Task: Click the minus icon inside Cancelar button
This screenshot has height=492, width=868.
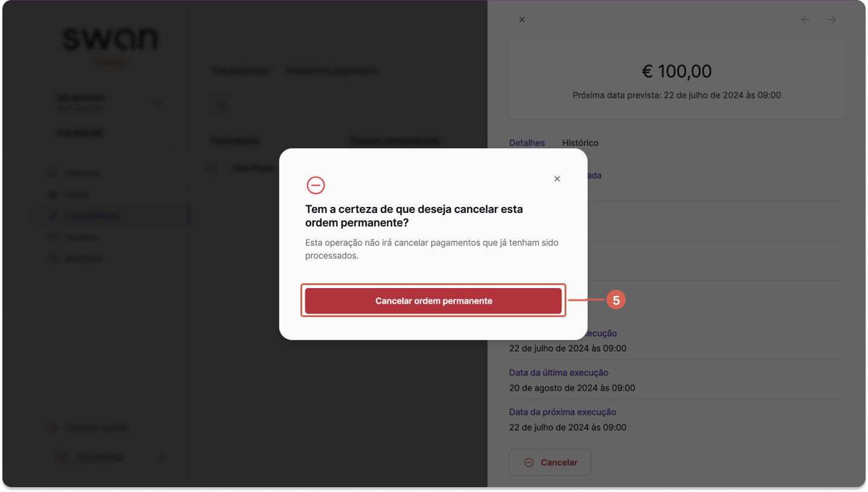Action: pos(529,462)
